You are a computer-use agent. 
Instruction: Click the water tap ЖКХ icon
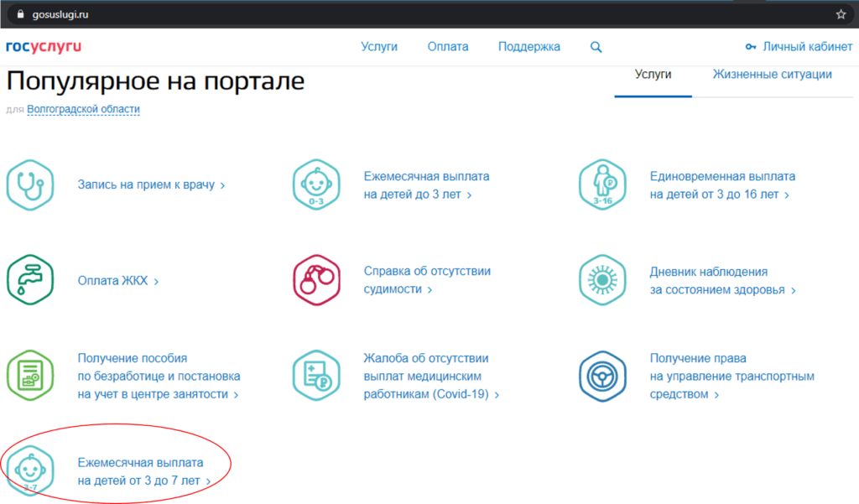pos(30,280)
